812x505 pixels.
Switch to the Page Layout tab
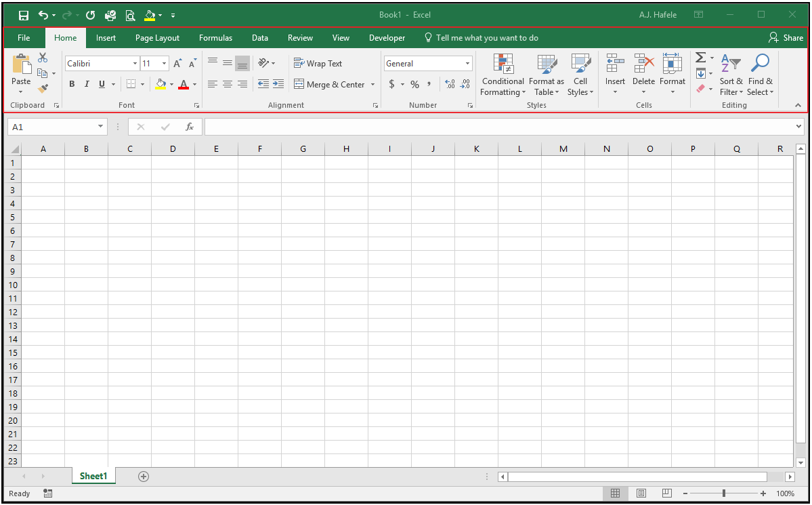pyautogui.click(x=157, y=38)
